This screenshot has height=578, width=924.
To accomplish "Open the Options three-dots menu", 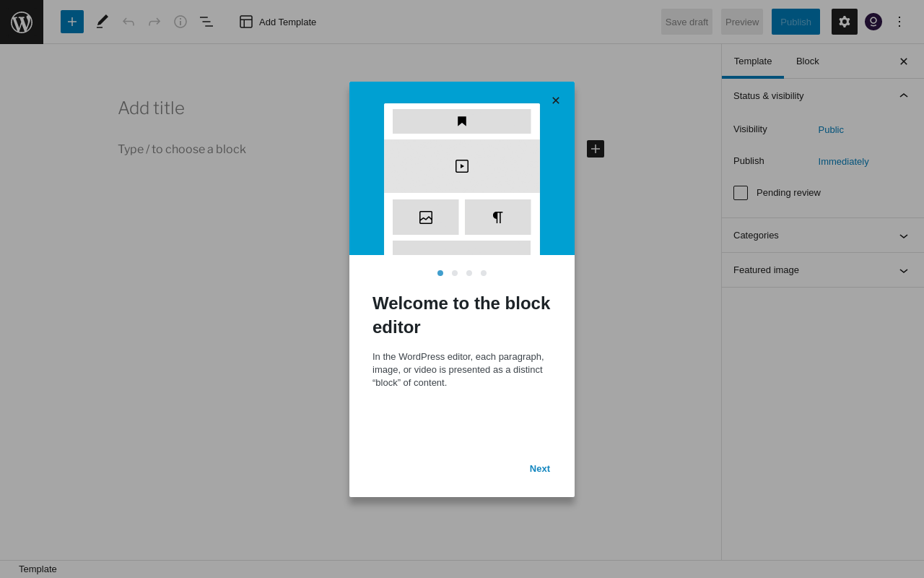I will click(899, 22).
